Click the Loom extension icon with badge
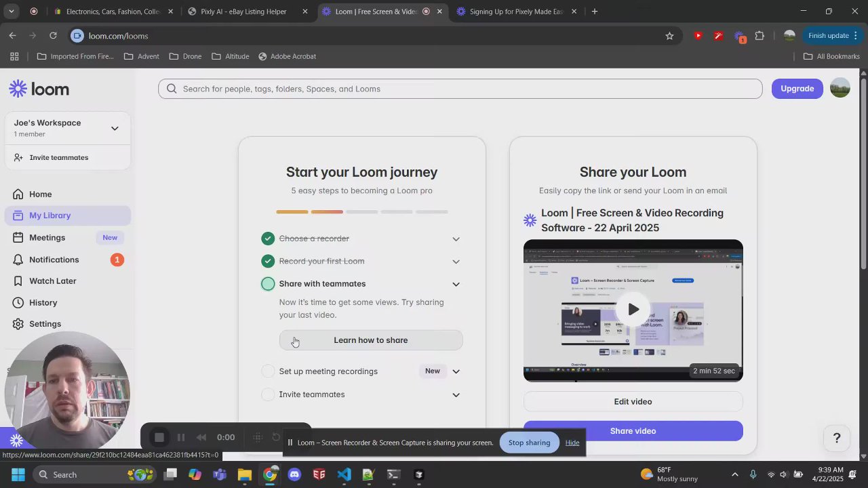The image size is (868, 488). 739,37
